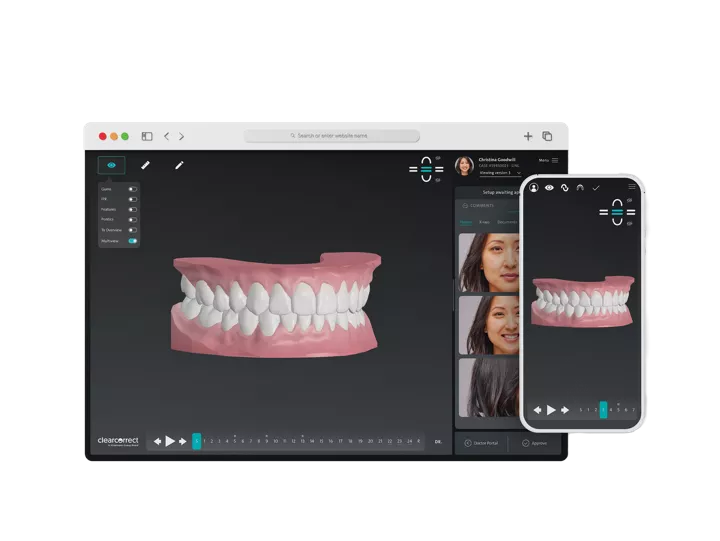Click the eye view options icon

(x=111, y=165)
